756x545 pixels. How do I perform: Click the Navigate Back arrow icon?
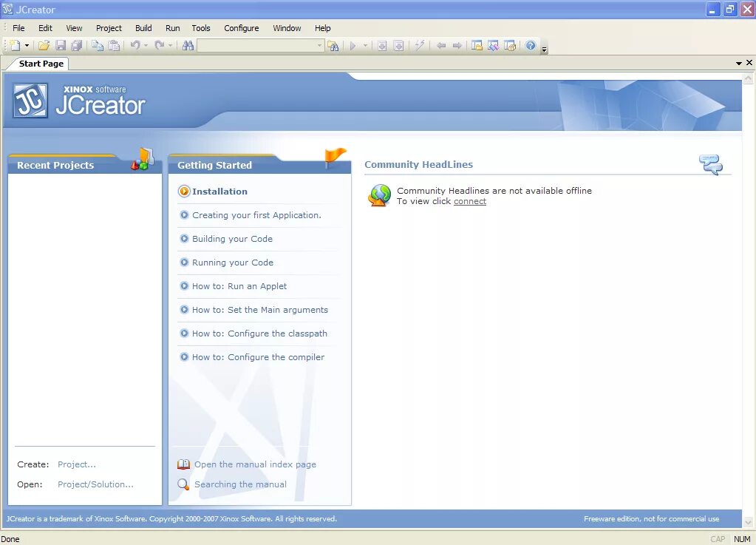coord(440,45)
